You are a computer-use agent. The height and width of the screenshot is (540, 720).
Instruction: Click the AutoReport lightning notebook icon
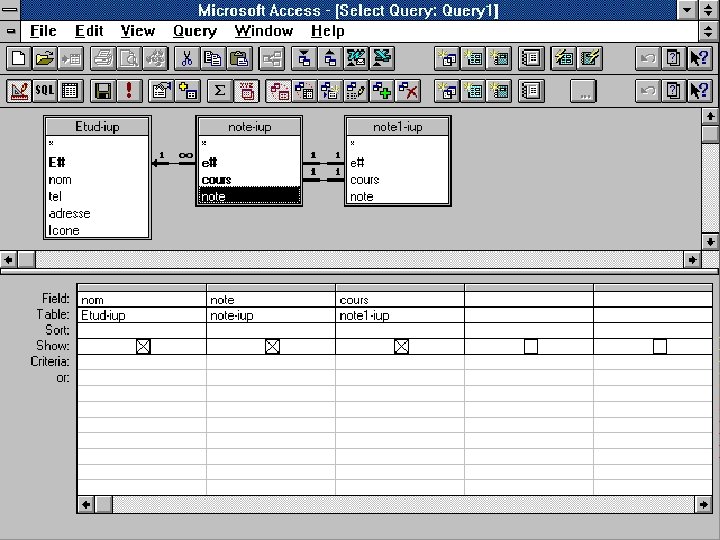coord(590,59)
